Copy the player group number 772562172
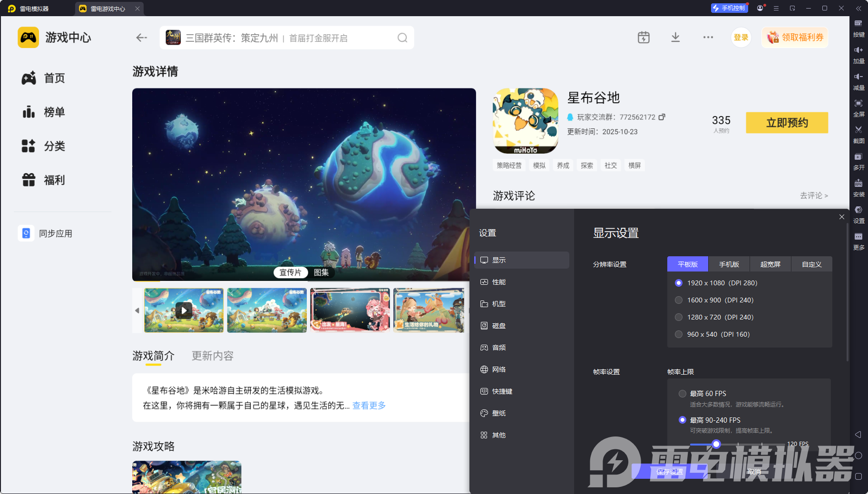Screen dimensions: 868x494 pyautogui.click(x=662, y=117)
